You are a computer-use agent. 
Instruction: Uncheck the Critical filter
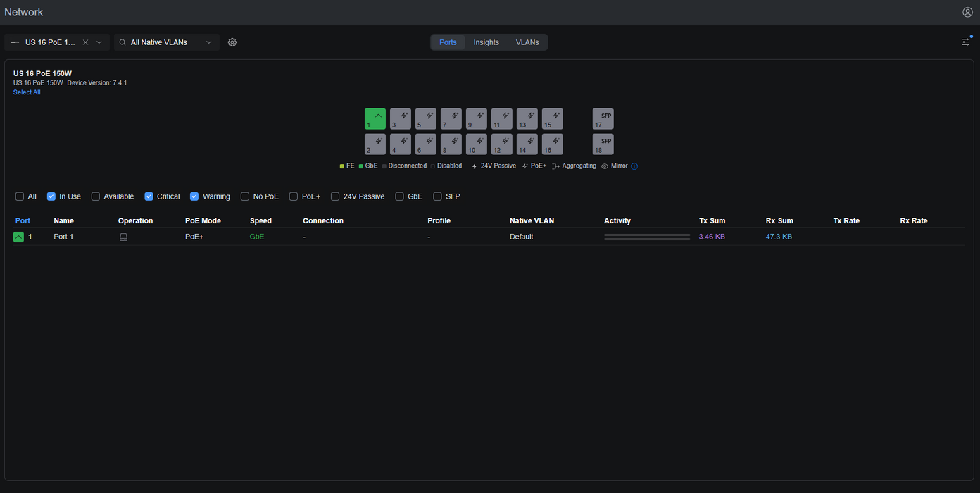[149, 196]
